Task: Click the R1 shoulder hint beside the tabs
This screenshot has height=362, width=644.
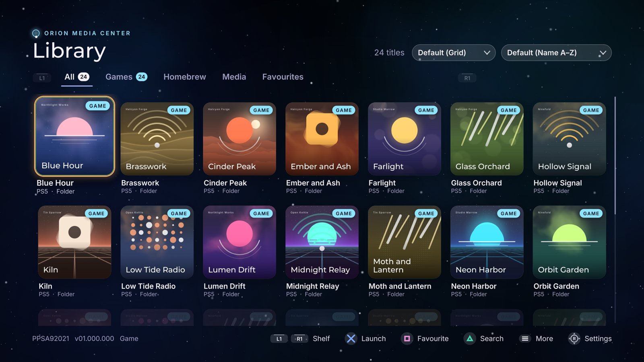Action: (x=467, y=78)
